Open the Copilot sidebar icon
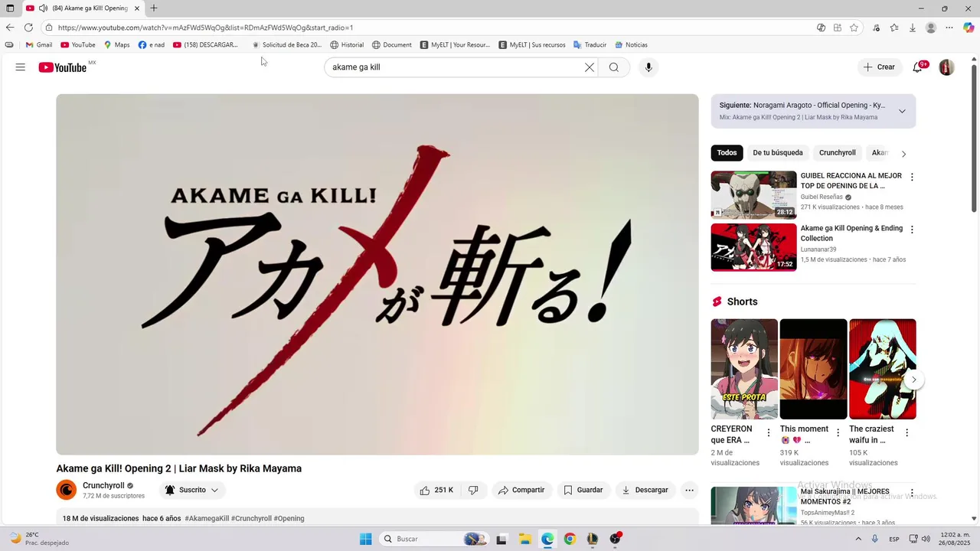980x551 pixels. [968, 28]
